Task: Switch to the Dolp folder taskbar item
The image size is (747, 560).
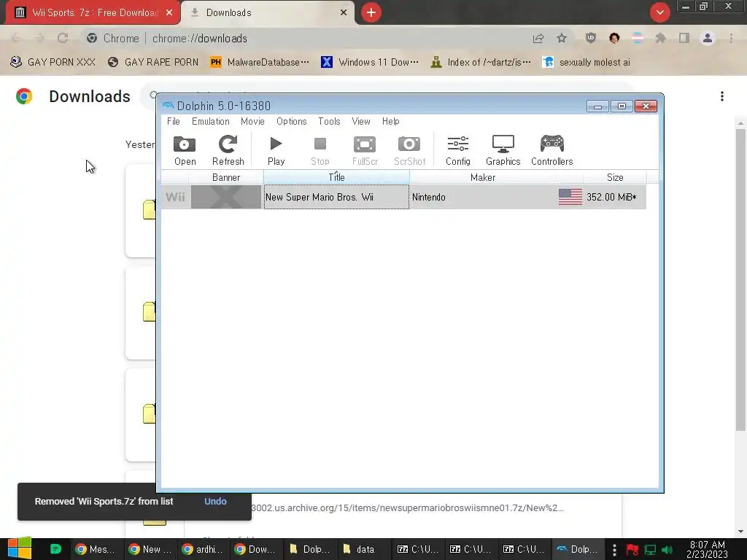Action: tap(309, 549)
